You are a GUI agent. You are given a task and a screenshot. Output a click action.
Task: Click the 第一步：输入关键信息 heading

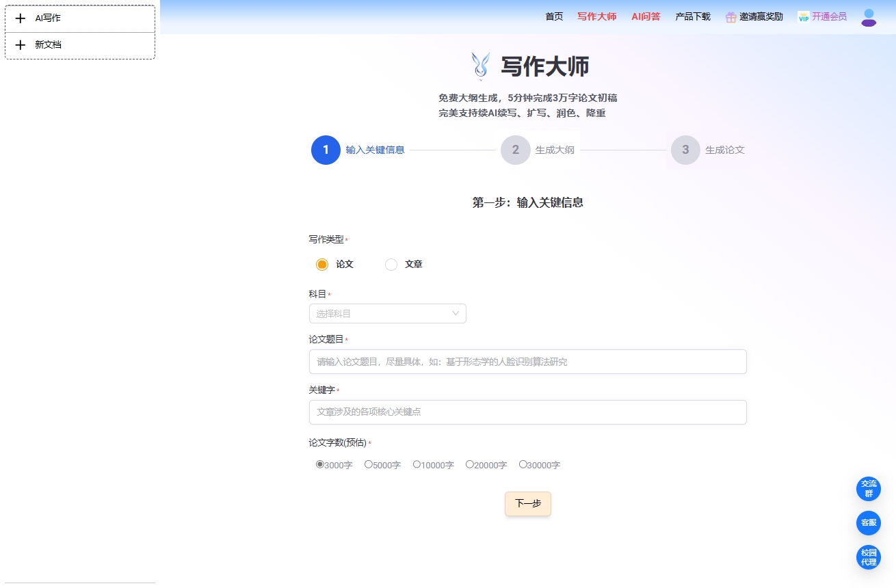527,202
